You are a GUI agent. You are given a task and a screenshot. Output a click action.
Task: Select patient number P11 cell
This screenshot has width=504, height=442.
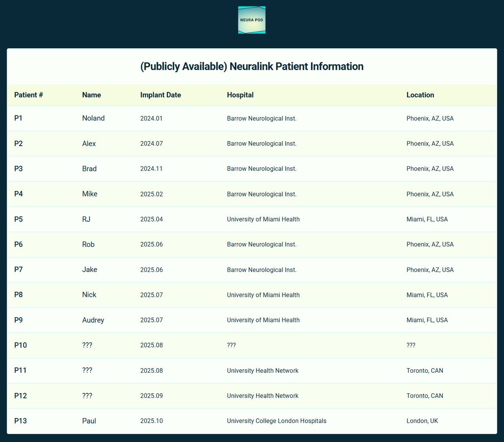coord(21,370)
